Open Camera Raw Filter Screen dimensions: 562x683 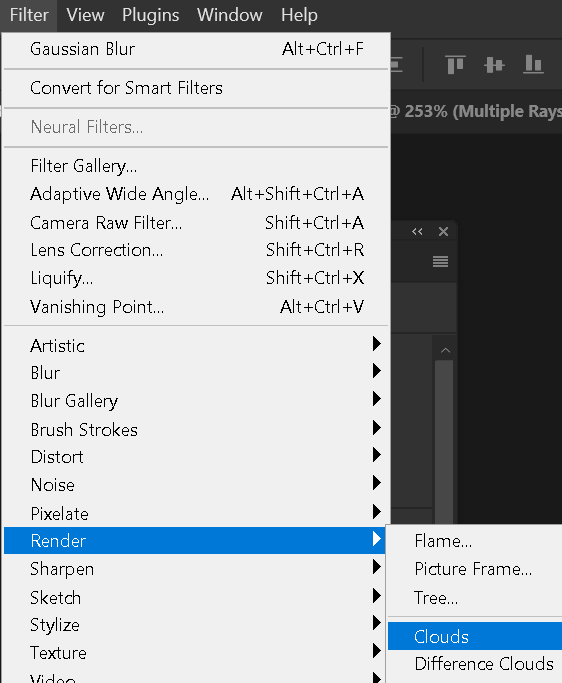coord(196,223)
